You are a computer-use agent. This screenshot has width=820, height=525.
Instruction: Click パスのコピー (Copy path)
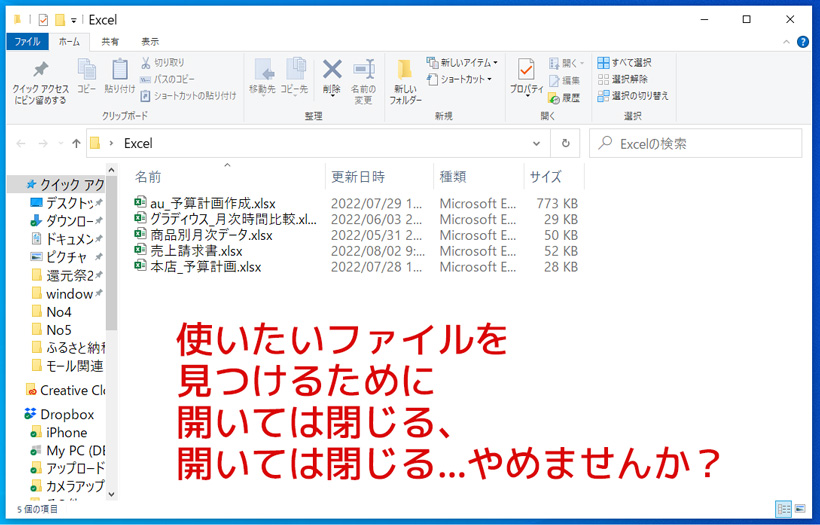click(x=167, y=79)
